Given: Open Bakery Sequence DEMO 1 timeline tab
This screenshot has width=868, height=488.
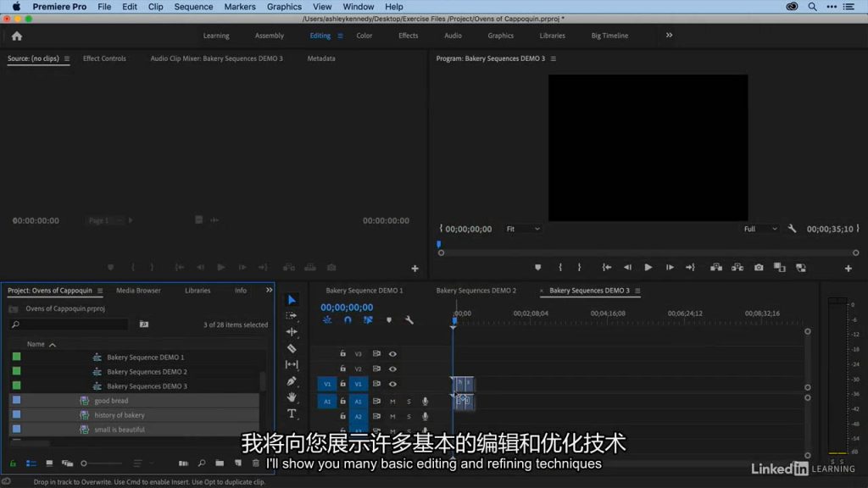Looking at the screenshot, I should click(364, 290).
